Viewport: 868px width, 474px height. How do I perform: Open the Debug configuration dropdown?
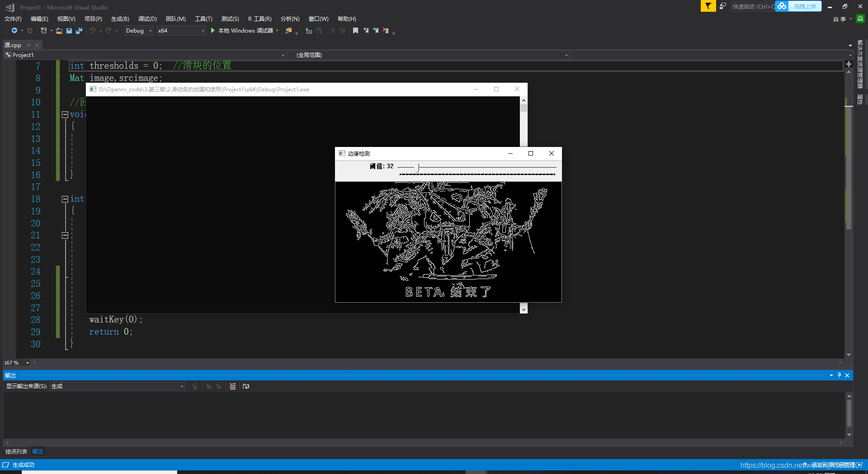coord(139,30)
